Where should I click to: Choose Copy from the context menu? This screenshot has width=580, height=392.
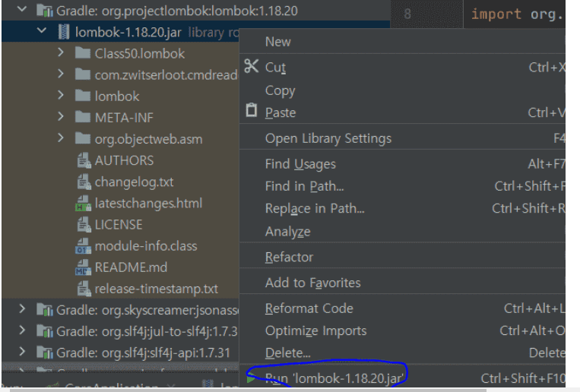click(x=402, y=90)
